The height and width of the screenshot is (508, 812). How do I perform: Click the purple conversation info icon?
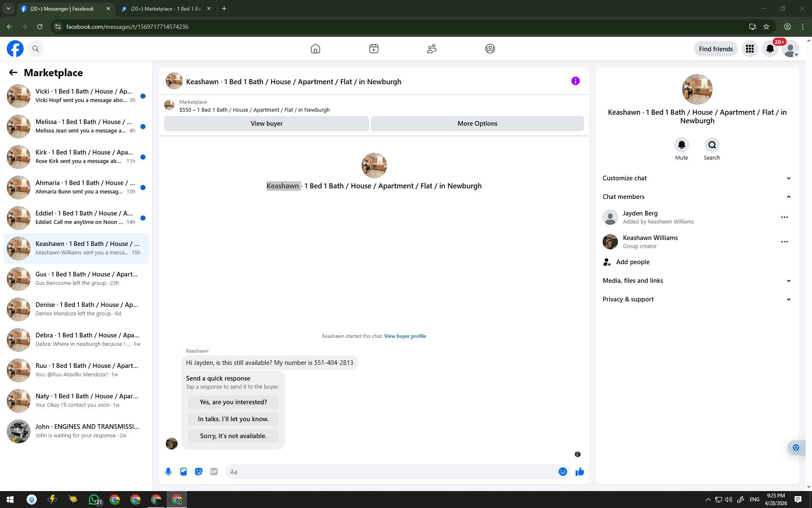(575, 81)
